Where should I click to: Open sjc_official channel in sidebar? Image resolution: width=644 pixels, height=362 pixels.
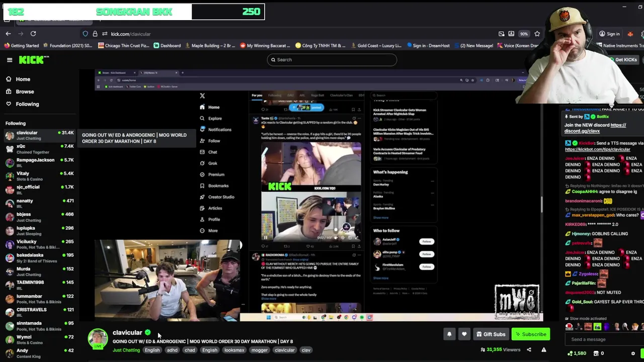click(x=39, y=190)
